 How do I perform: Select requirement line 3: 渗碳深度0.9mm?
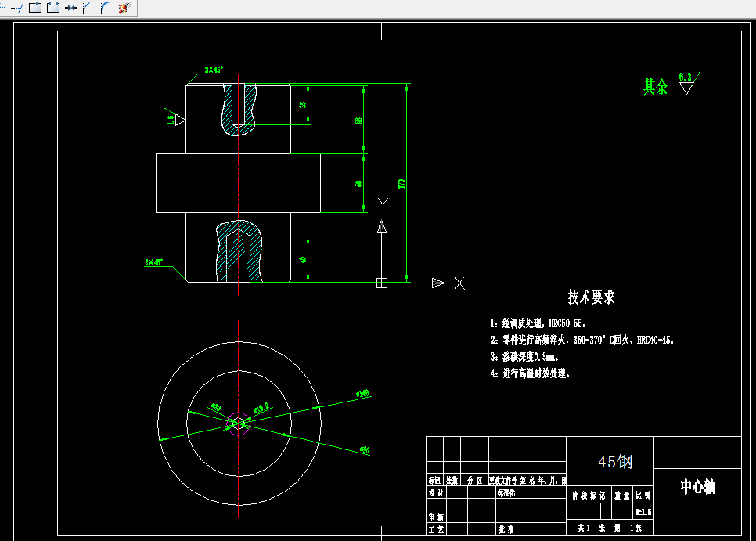pos(524,357)
